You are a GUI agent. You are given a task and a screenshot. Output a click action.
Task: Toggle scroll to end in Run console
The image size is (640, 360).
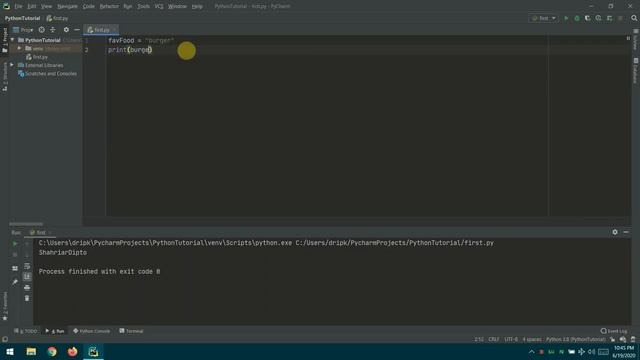(x=27, y=277)
